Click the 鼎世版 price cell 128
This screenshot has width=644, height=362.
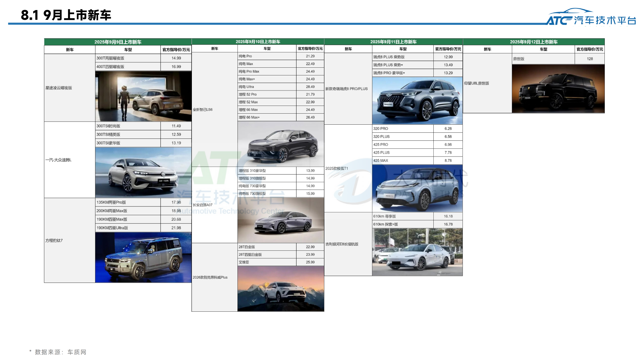click(590, 59)
